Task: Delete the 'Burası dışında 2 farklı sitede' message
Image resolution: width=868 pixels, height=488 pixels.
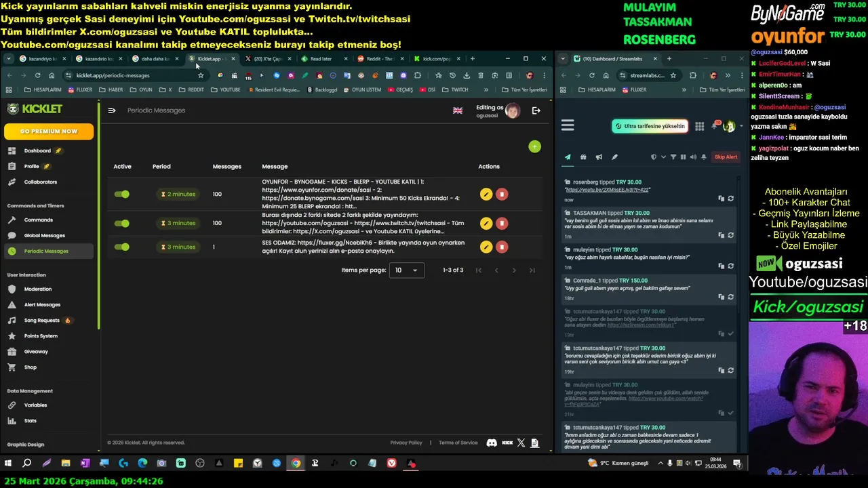Action: point(502,223)
